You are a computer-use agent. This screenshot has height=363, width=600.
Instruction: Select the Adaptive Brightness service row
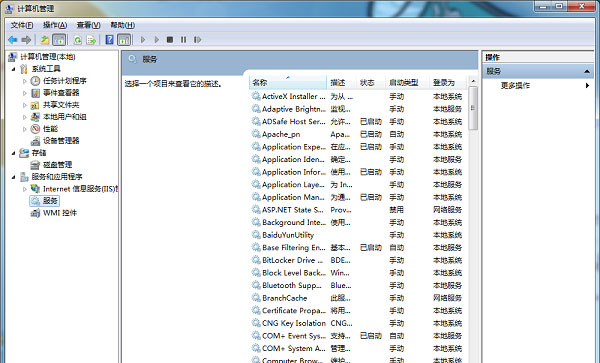pos(359,109)
